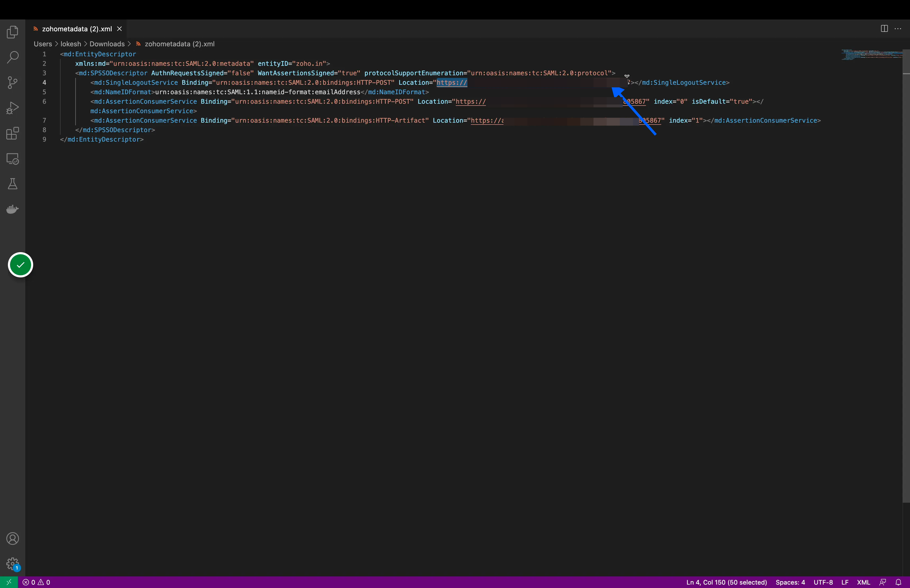The height and width of the screenshot is (588, 910).
Task: Open Go to Line from Ln 4, Col 150
Action: tap(726, 582)
